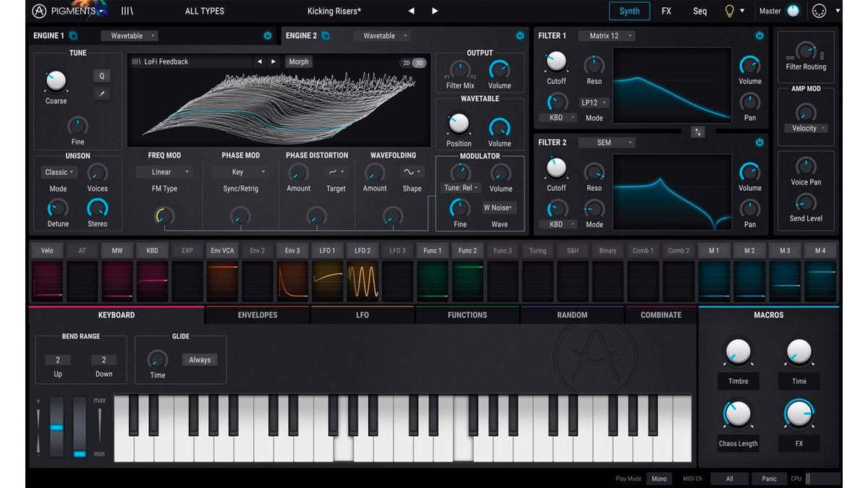
Task: Click the FX macro knob
Action: (x=799, y=414)
